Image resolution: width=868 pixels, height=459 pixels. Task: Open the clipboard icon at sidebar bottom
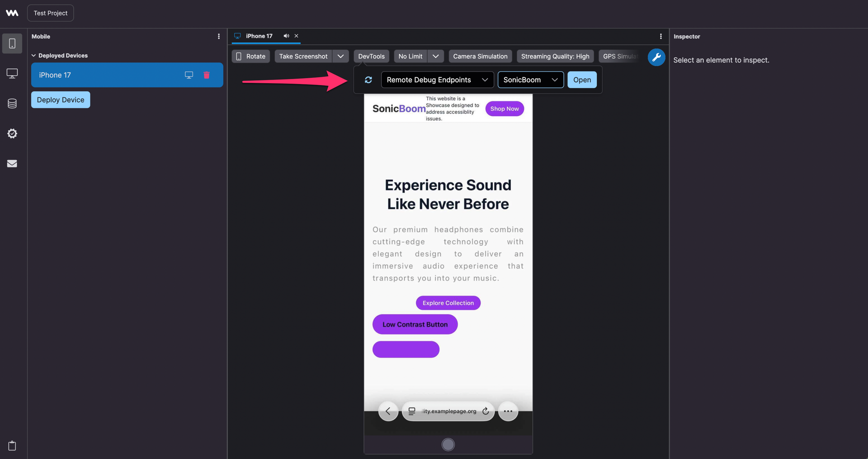(x=12, y=445)
